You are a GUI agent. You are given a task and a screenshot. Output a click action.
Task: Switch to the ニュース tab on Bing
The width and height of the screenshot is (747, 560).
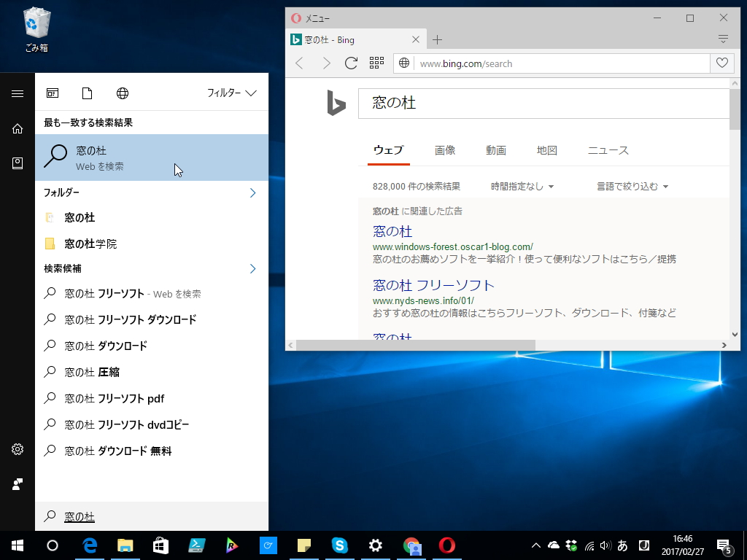pos(608,150)
